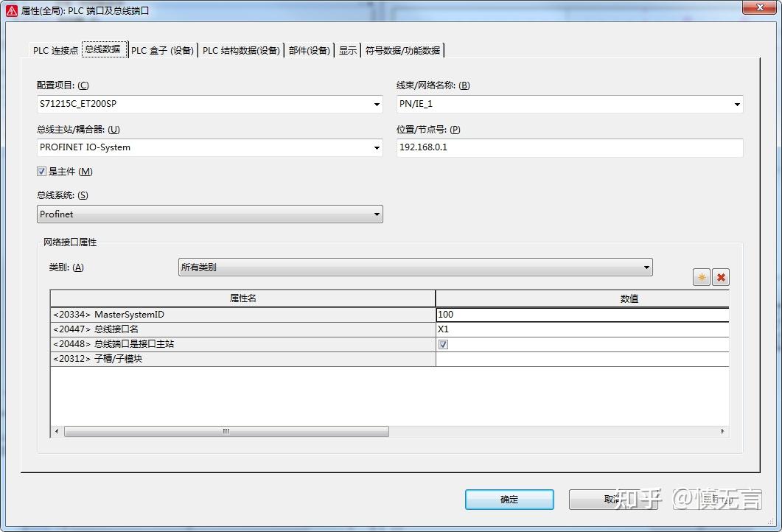Select the <20447> 总线接口名 row
Image resolution: width=782 pixels, height=532 pixels.
point(243,329)
